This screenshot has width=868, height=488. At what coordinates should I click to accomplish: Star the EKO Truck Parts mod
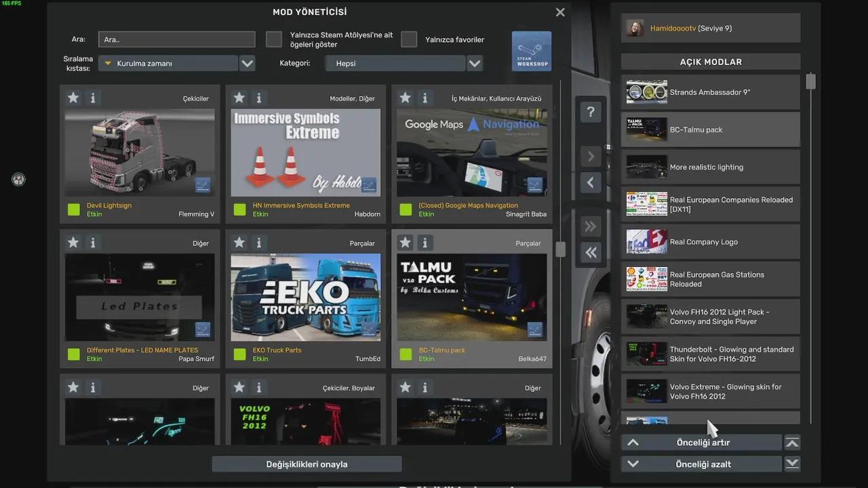tap(239, 242)
